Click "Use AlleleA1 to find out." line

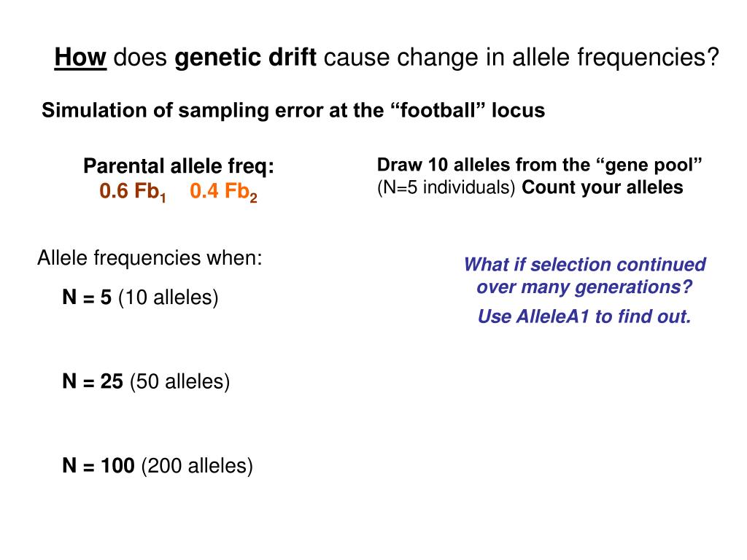click(x=584, y=316)
